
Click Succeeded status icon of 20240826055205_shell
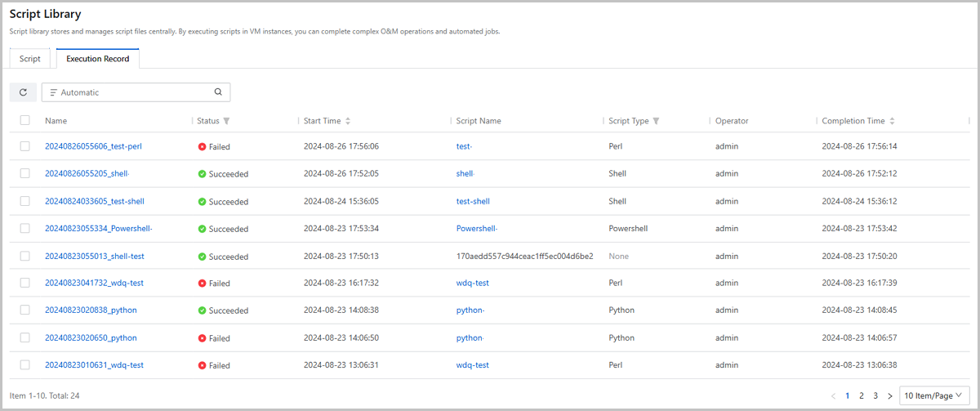pos(202,174)
